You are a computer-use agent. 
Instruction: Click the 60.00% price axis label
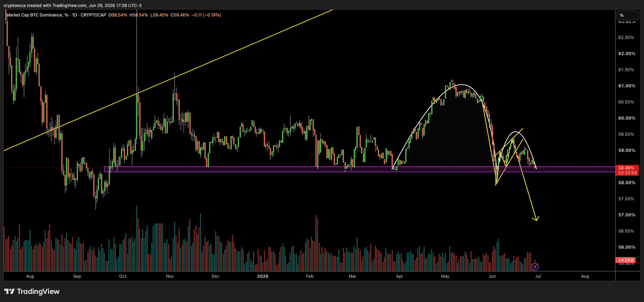tap(626, 118)
